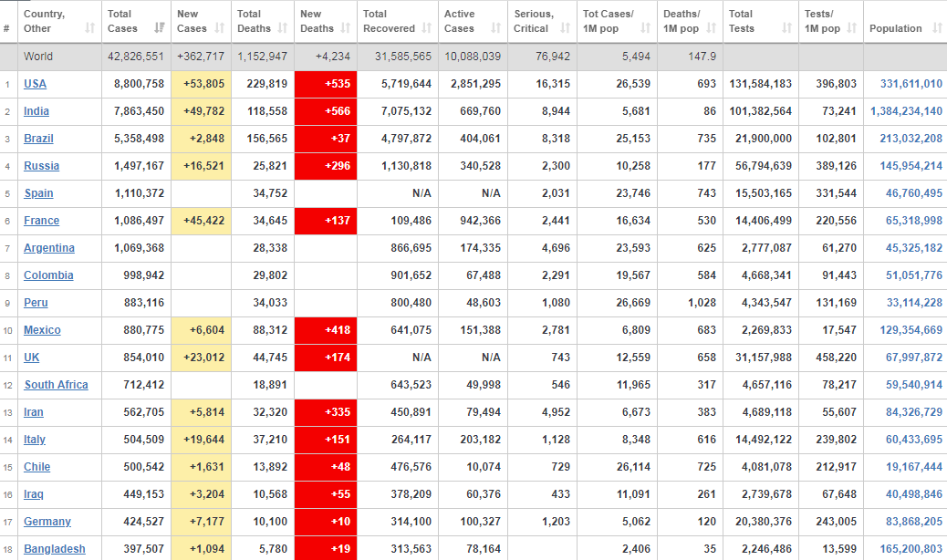The image size is (947, 560).
Task: Click USA new deaths cell +535
Action: pos(326,84)
